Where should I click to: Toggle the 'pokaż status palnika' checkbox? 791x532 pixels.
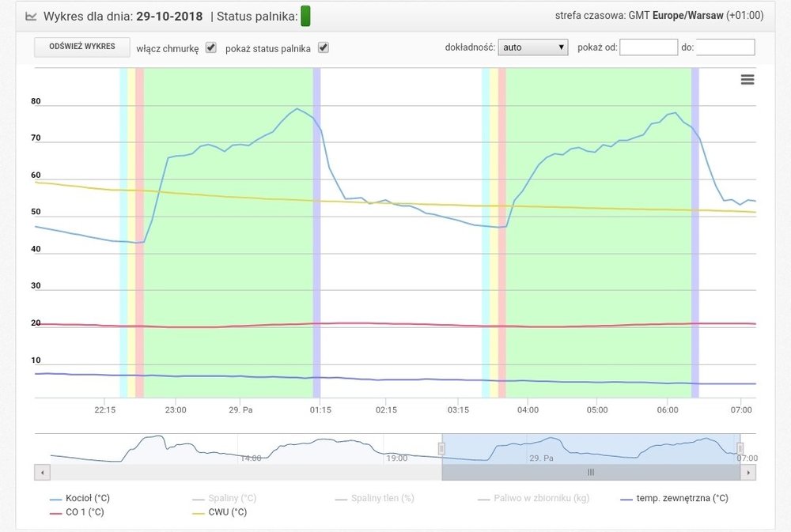pos(323,47)
